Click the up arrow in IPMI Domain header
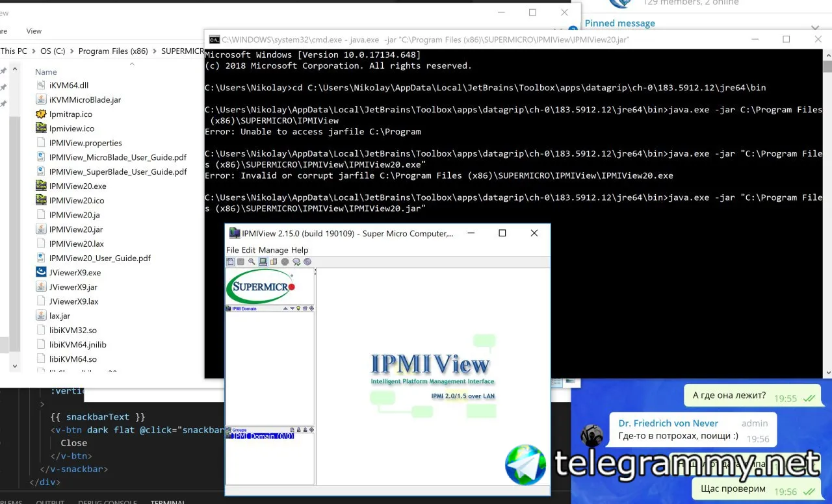Viewport: 832px width, 504px height. click(x=285, y=309)
